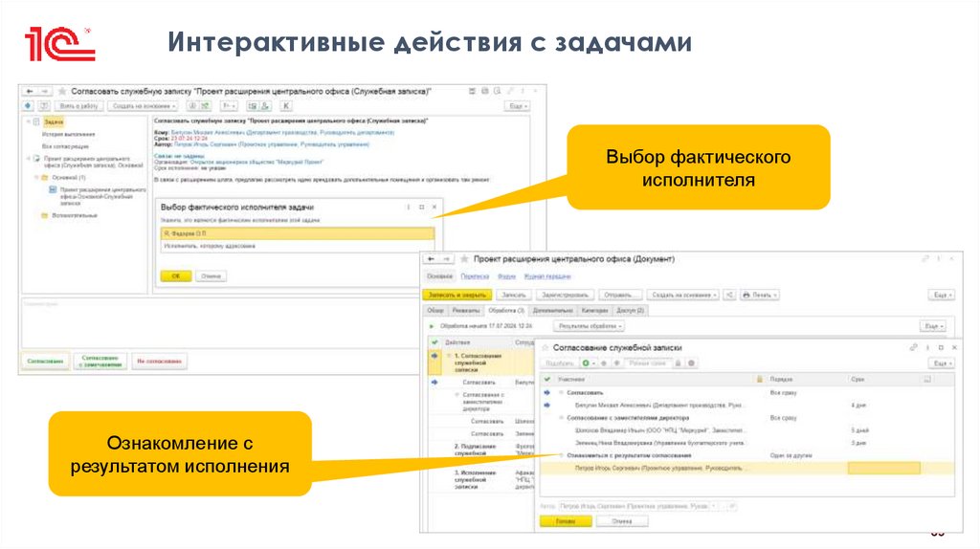Click 'Отправить' button in document window

pyautogui.click(x=620, y=295)
